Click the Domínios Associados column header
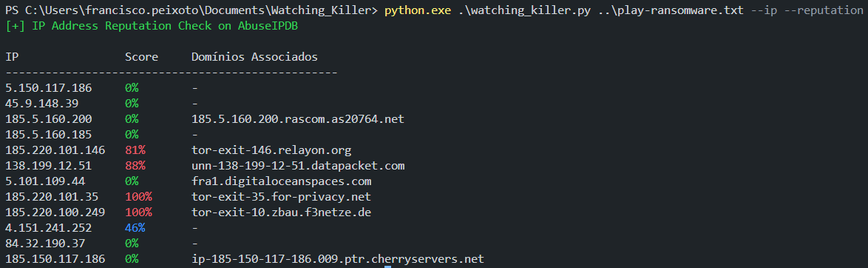Image resolution: width=868 pixels, height=268 pixels. (254, 57)
